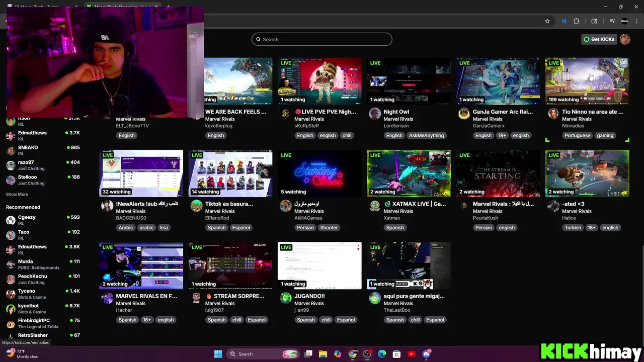Click Persian tag under PouriaKush

[x=484, y=227]
